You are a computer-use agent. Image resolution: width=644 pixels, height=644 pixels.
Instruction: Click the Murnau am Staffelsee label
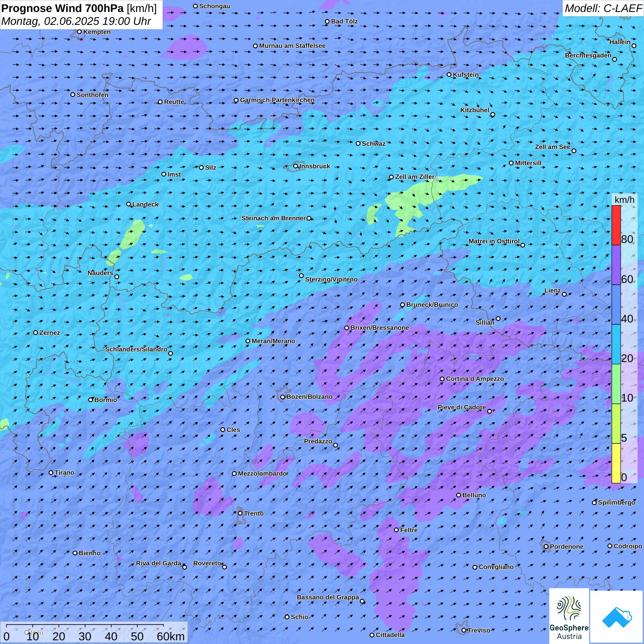coord(293,46)
